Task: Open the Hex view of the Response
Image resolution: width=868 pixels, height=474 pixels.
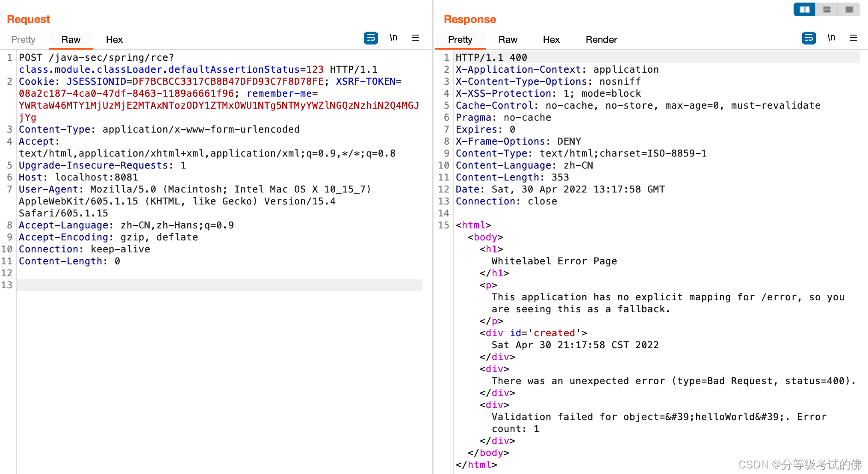Action: [551, 39]
